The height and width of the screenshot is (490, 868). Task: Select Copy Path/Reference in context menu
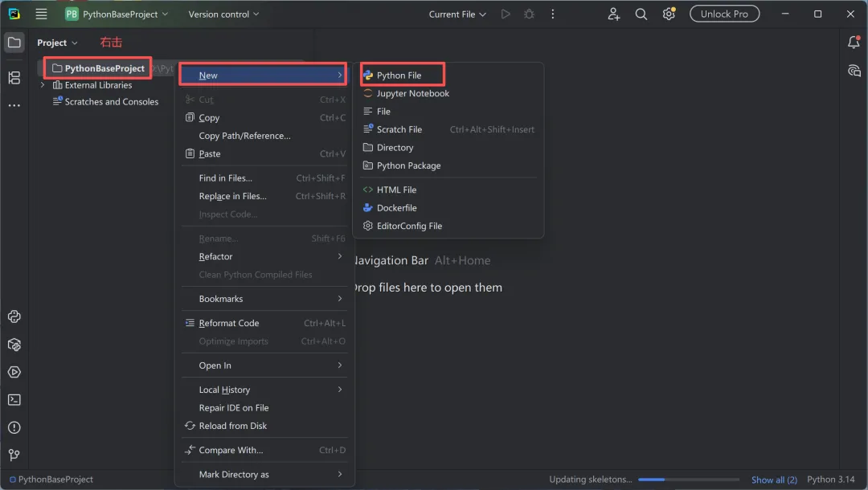(x=264, y=136)
